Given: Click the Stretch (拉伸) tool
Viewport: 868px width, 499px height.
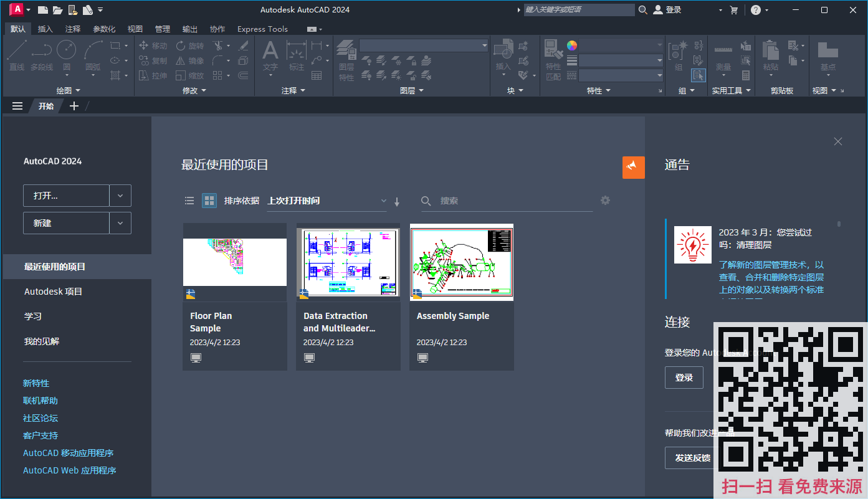Looking at the screenshot, I should [x=153, y=75].
